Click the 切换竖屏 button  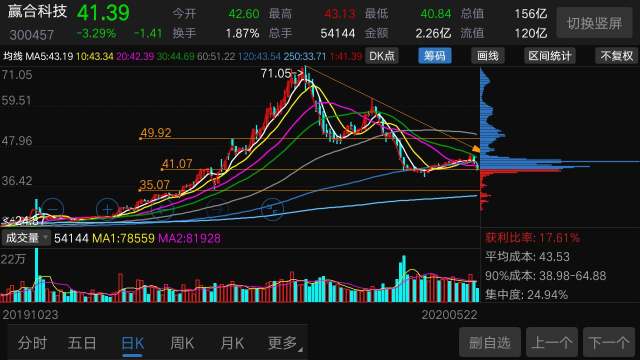coord(594,23)
